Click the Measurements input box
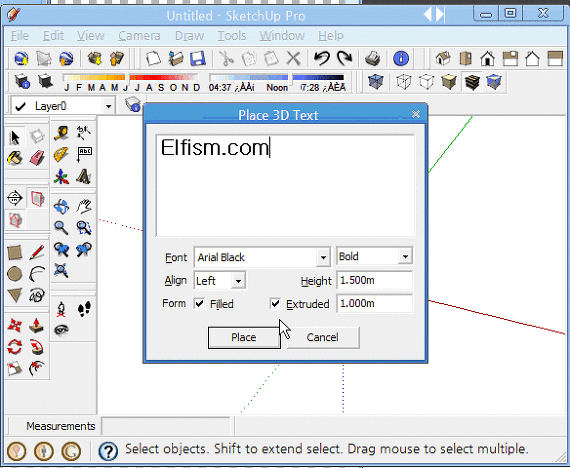This screenshot has height=468, width=570. tap(166, 426)
